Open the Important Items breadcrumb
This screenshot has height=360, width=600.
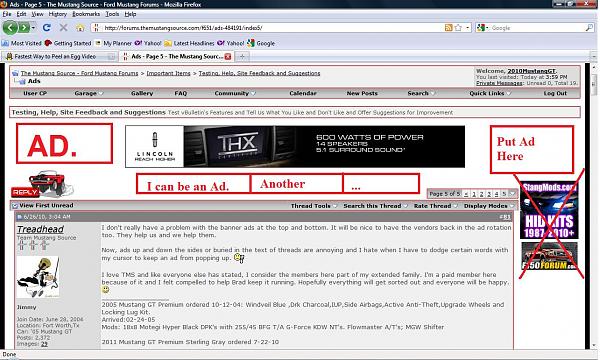[x=168, y=73]
